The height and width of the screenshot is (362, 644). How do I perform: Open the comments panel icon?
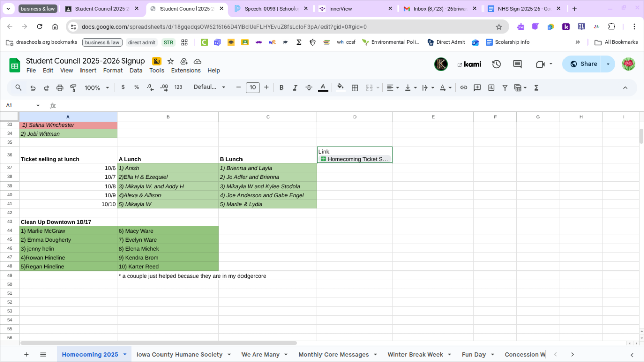pos(517,64)
